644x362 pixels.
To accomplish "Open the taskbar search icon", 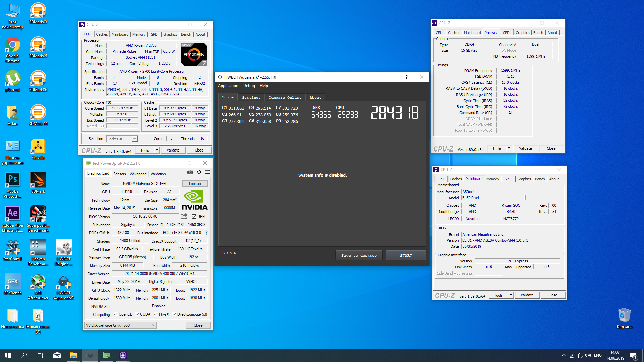I will coord(24,355).
